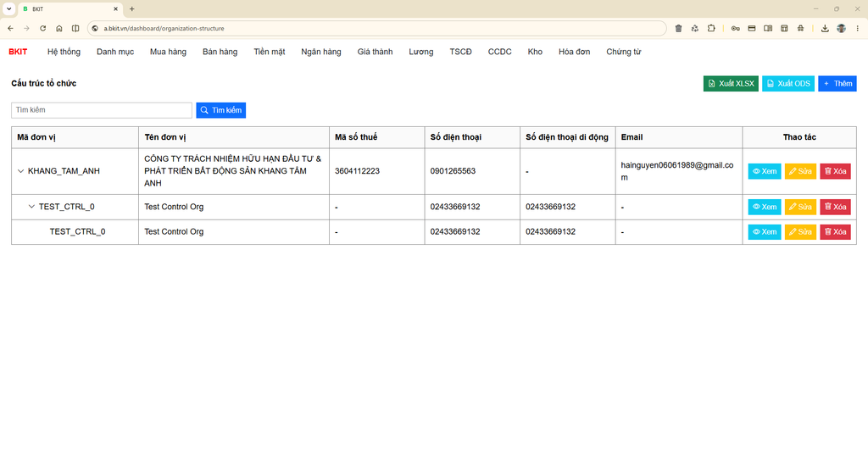Click the recycle extension icon
This screenshot has height=466, width=868.
[695, 28]
